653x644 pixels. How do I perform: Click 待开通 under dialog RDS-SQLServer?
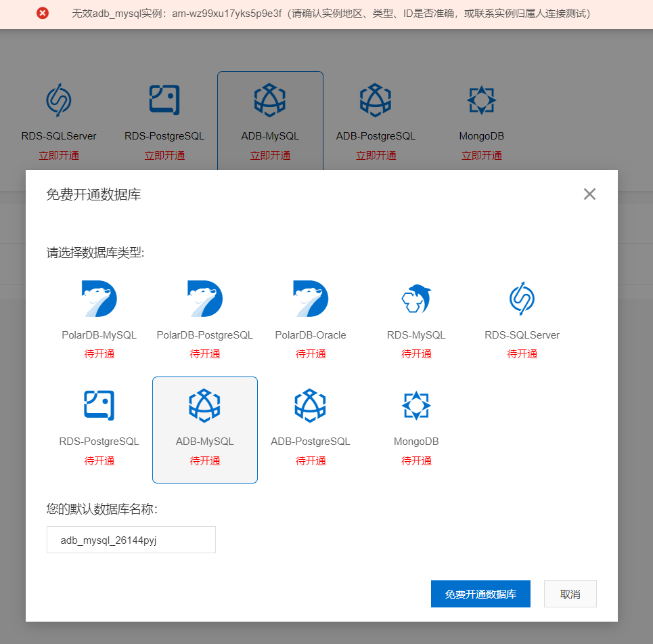(x=522, y=354)
